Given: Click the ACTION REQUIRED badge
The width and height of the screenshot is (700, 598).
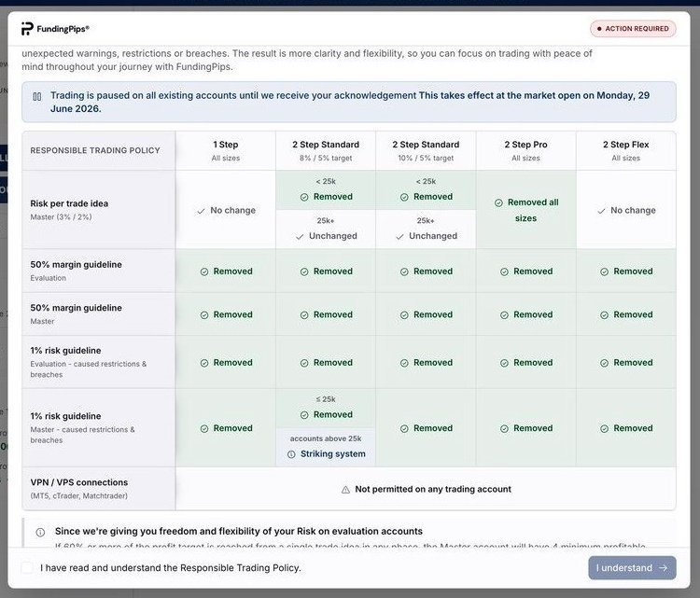Looking at the screenshot, I should 633,29.
